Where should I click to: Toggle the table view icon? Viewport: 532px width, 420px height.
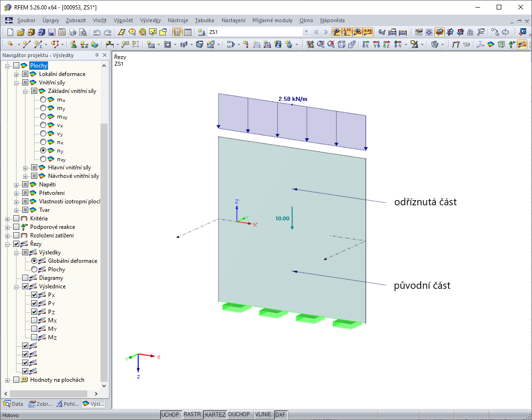pos(188,32)
